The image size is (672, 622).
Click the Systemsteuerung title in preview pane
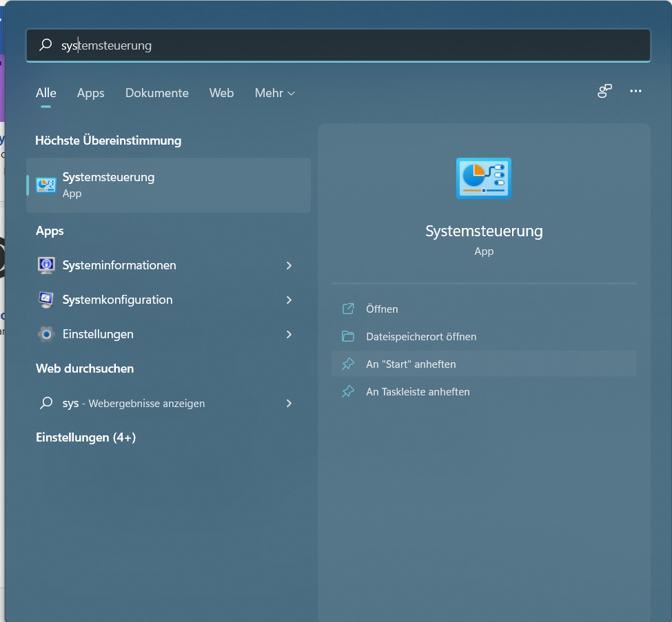[484, 231]
